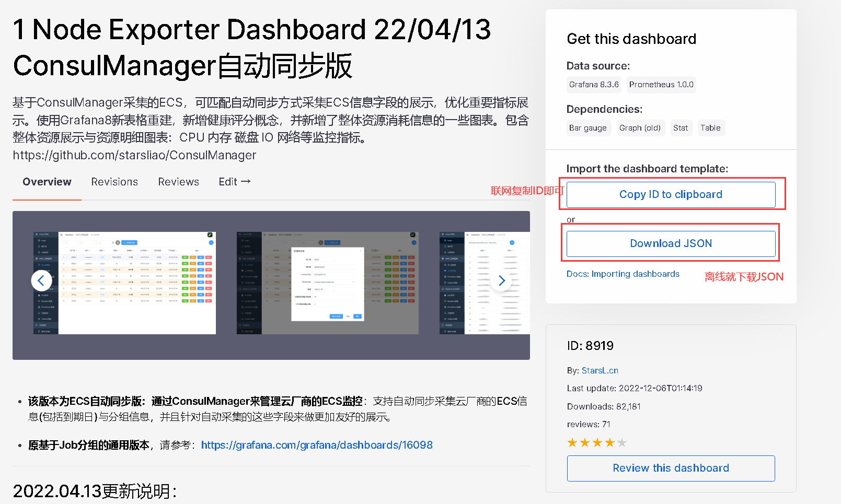This screenshot has height=504, width=841.
Task: Select the Stat dependency tag
Action: (x=681, y=128)
